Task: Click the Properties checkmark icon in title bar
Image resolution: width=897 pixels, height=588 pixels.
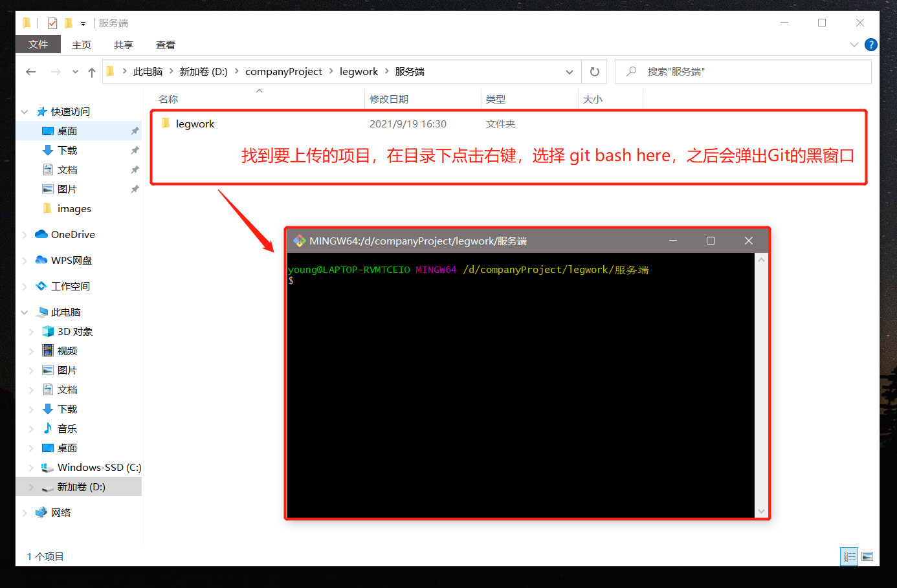Action: coord(52,23)
